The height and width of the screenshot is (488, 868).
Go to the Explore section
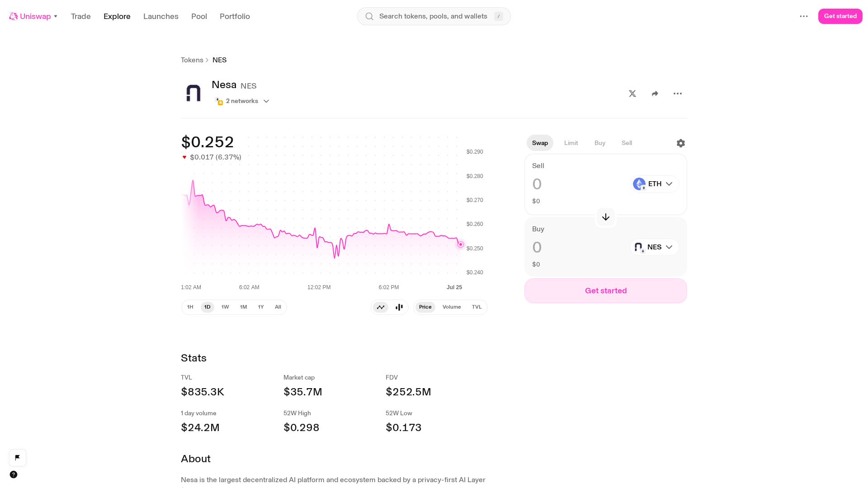click(x=117, y=16)
